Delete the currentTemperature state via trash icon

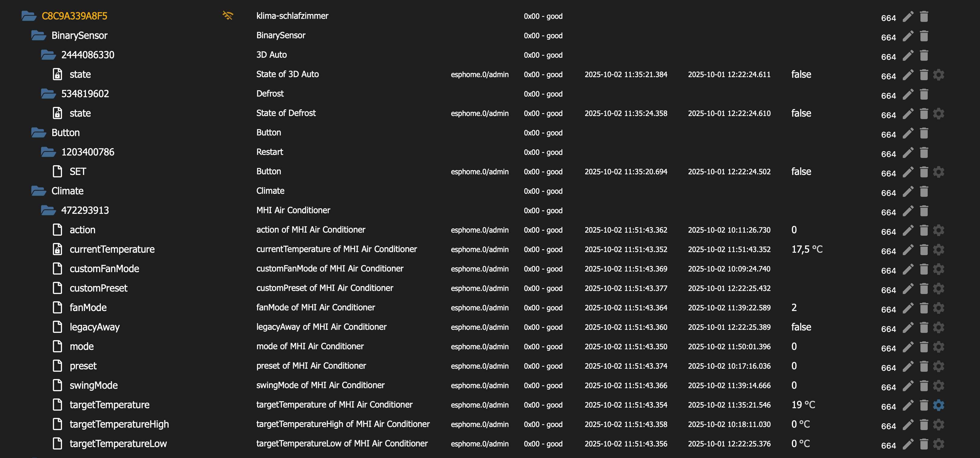[924, 250]
